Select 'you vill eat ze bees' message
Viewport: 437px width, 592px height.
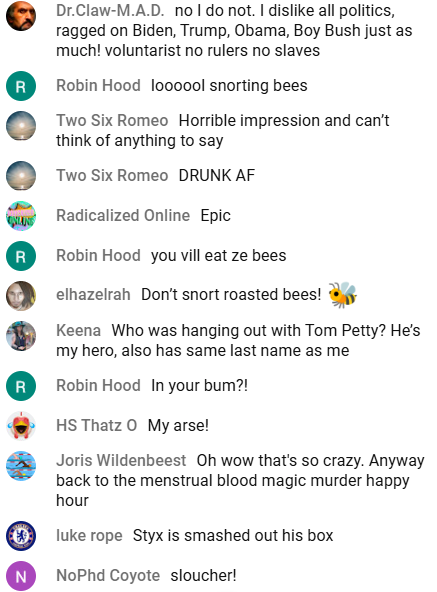coord(219,256)
